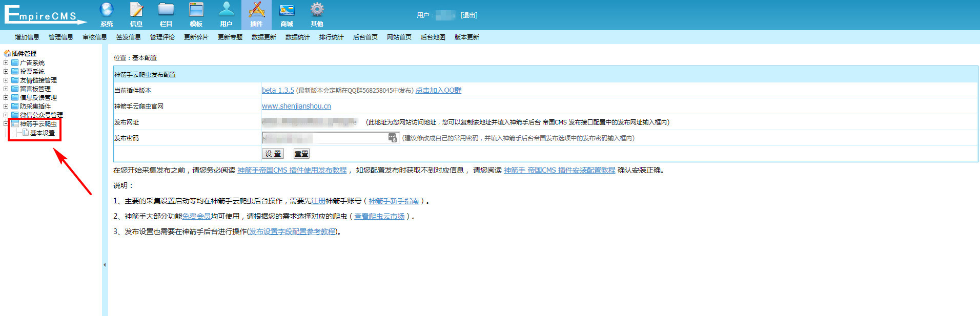Open 增加信息 in the shortcut bar
This screenshot has height=316, width=980.
pyautogui.click(x=27, y=37)
